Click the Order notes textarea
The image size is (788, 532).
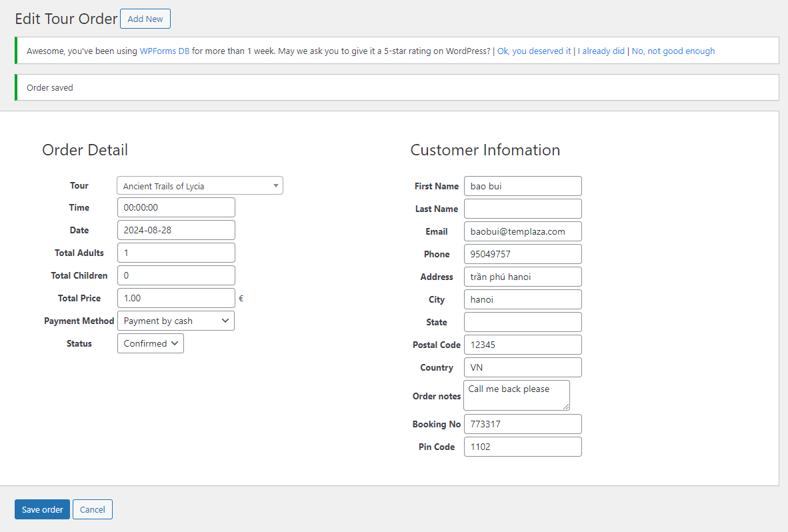pos(516,395)
